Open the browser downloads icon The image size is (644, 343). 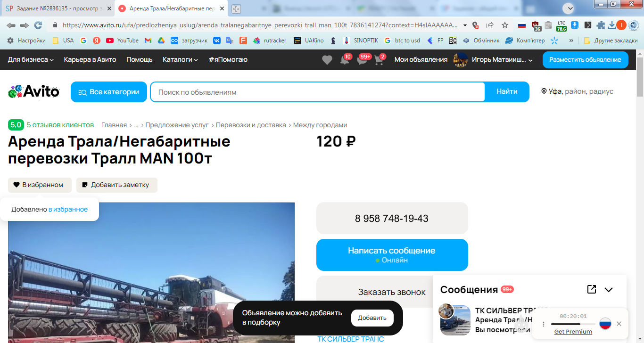[x=611, y=25]
